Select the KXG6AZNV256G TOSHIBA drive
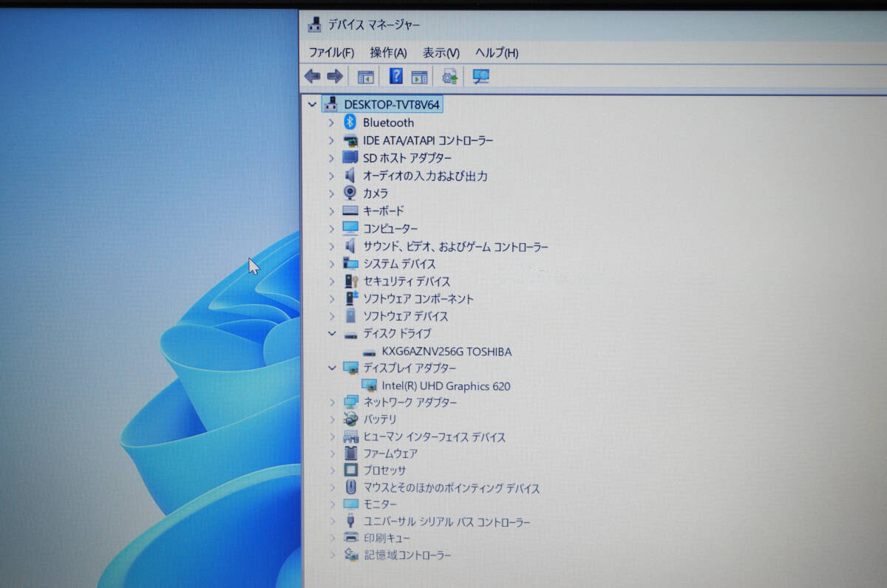 (446, 352)
